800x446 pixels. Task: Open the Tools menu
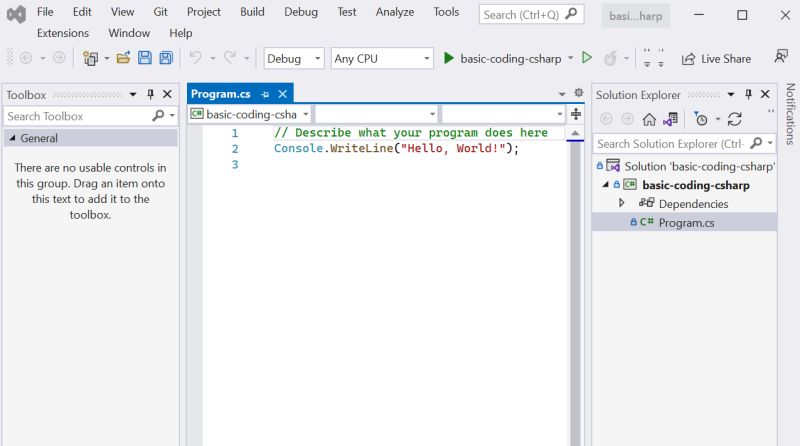click(x=446, y=12)
